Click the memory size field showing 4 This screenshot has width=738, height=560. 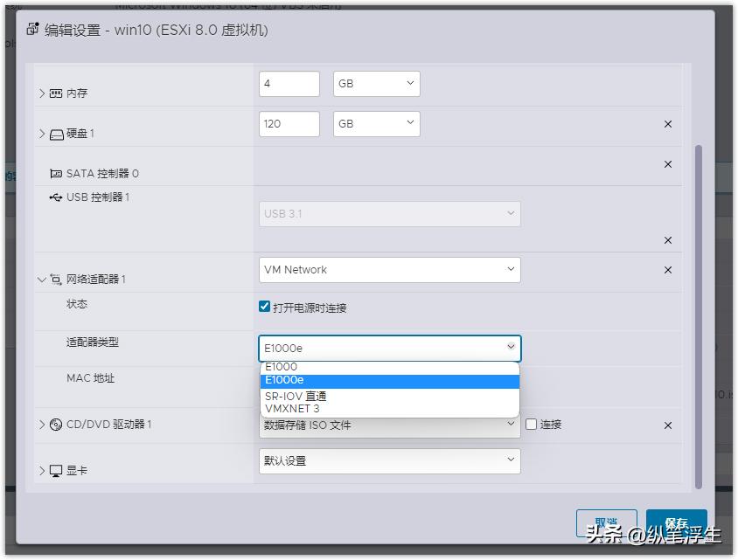coord(289,84)
